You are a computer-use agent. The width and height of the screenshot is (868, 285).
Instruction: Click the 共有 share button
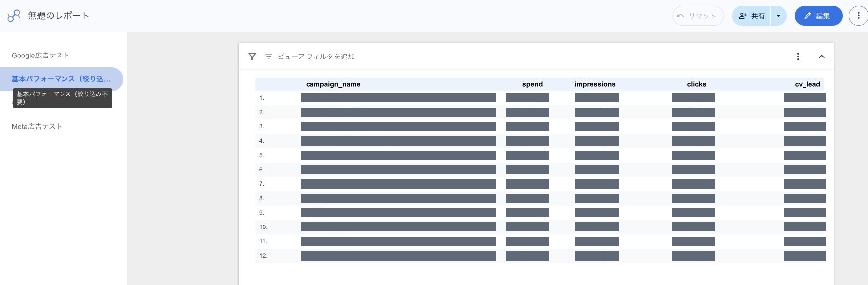point(751,16)
